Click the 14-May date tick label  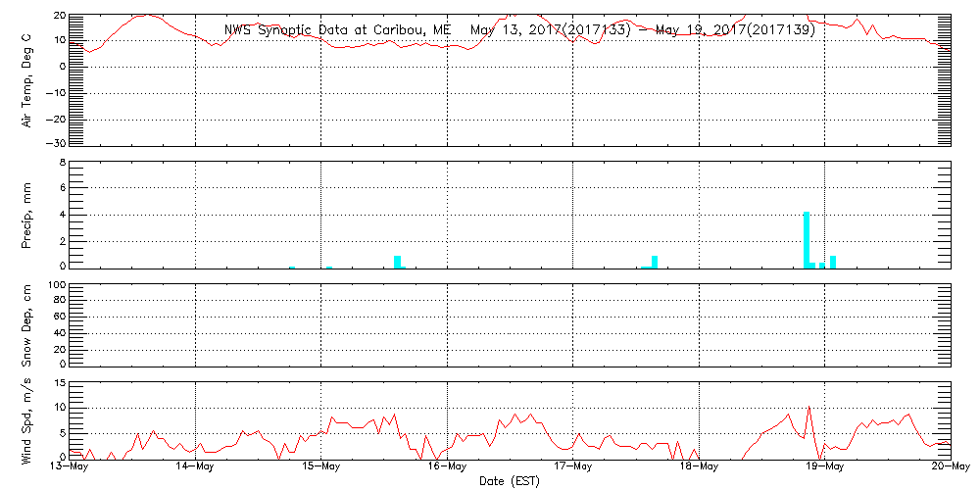(x=196, y=467)
